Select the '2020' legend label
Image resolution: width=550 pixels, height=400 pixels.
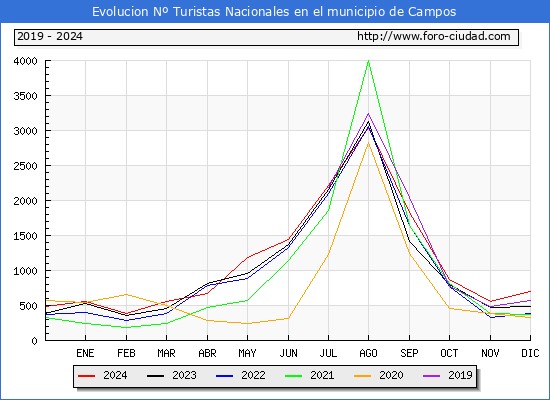click(391, 375)
